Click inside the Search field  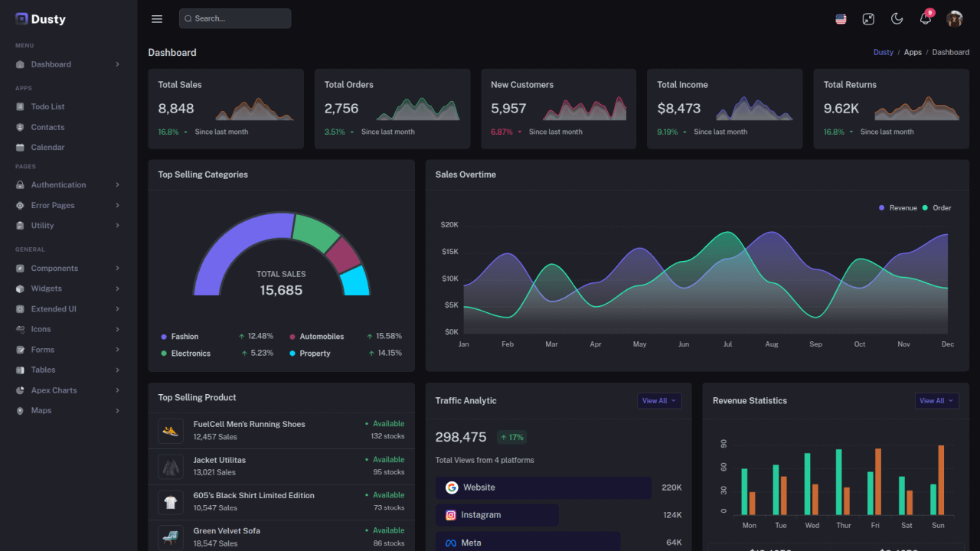point(235,18)
